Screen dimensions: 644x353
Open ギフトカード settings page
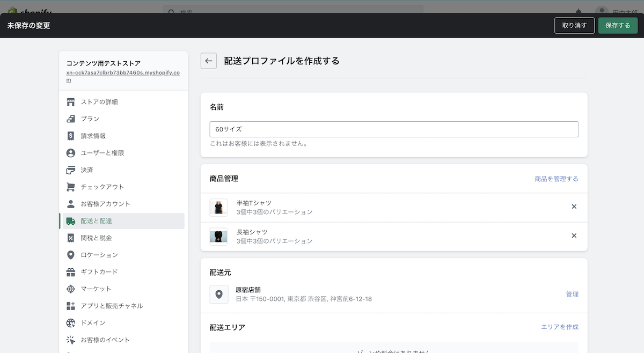(x=123, y=272)
